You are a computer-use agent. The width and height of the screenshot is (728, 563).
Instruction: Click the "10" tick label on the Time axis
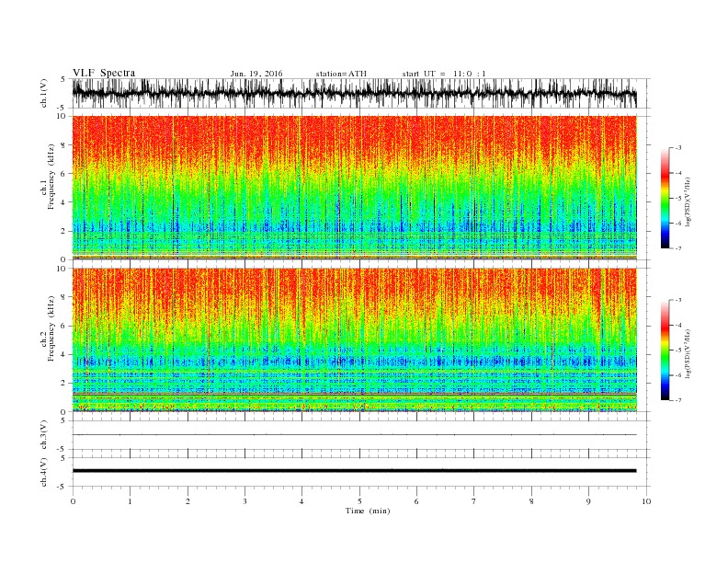point(646,501)
